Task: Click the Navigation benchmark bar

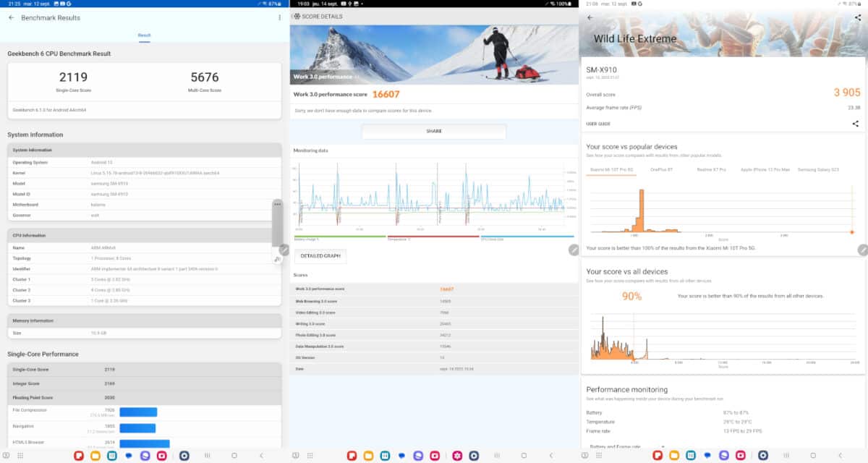Action: 137,428
